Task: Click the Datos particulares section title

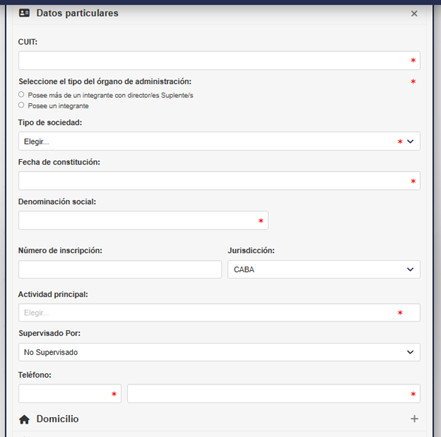Action: [x=77, y=13]
